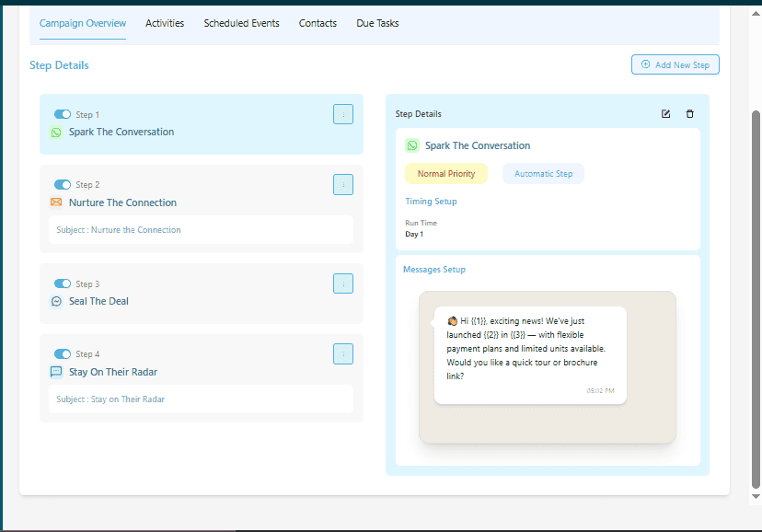Switch off the Step 4 toggle
Image resolution: width=762 pixels, height=532 pixels.
pos(63,354)
